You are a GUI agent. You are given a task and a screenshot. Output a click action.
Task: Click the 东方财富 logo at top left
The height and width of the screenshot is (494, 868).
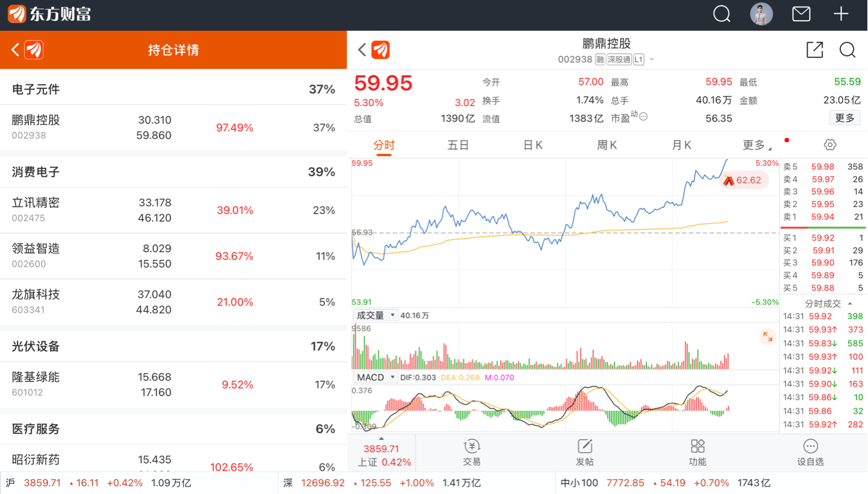[50, 14]
